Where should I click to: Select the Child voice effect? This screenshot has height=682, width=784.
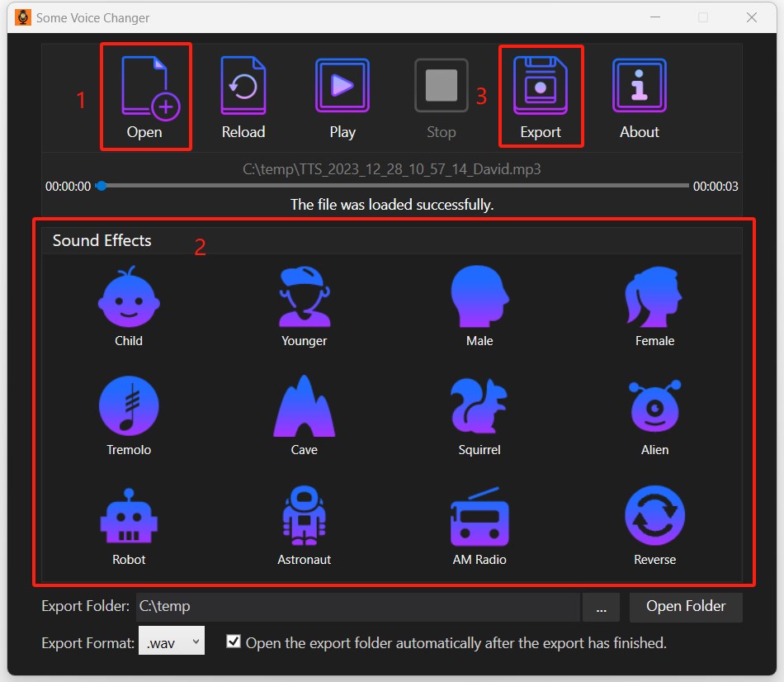click(129, 304)
